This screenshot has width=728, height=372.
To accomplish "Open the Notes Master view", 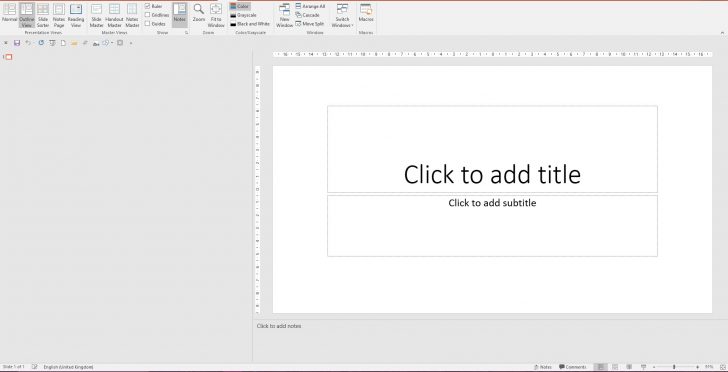I will point(132,15).
